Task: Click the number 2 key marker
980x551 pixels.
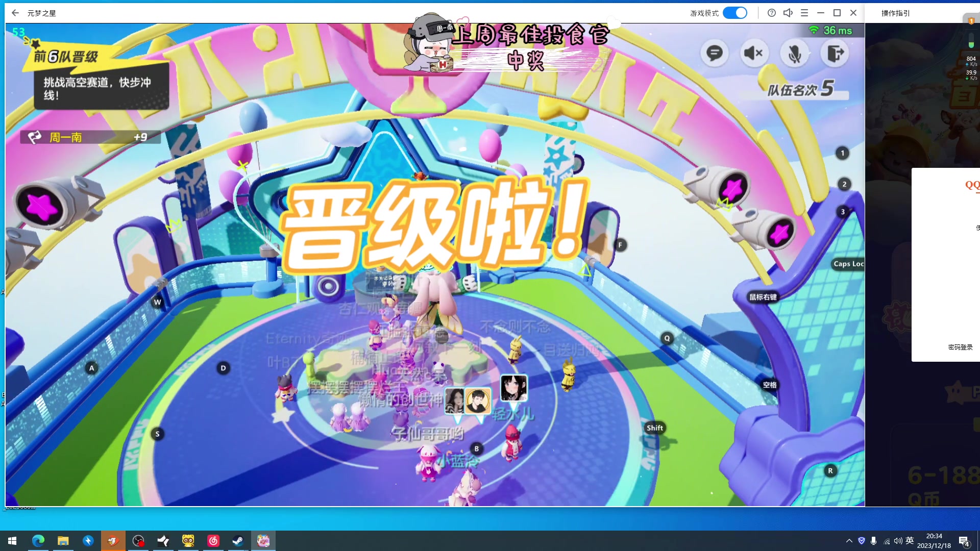Action: pos(844,184)
